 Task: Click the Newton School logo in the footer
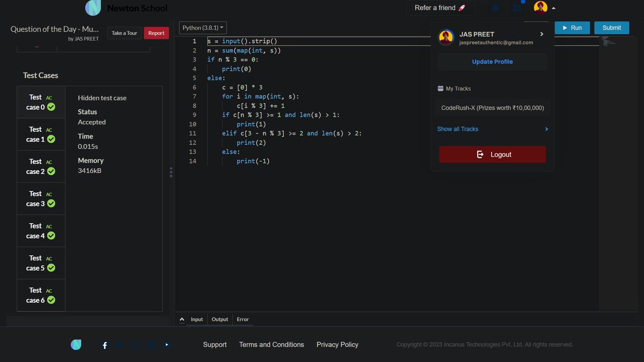coord(76,344)
